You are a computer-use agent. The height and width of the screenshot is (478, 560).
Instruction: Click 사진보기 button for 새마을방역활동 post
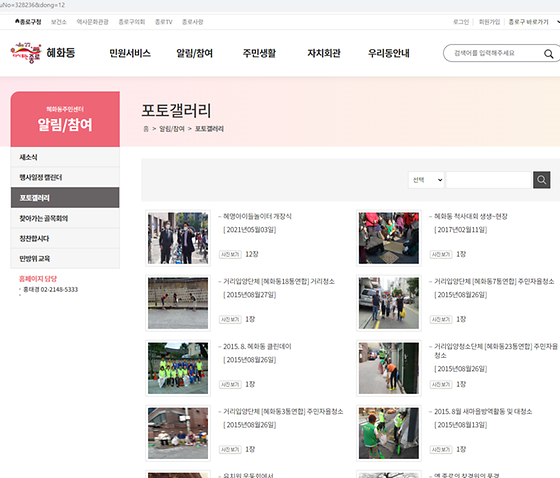(x=441, y=449)
